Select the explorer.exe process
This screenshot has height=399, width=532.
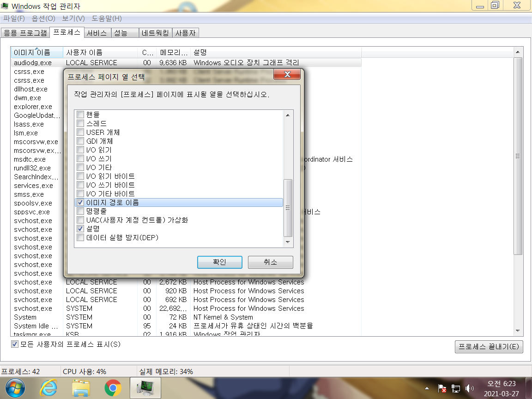pos(33,107)
